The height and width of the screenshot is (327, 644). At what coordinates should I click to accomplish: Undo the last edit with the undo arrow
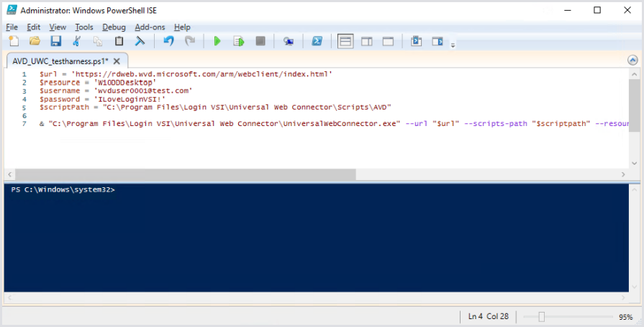pyautogui.click(x=168, y=42)
